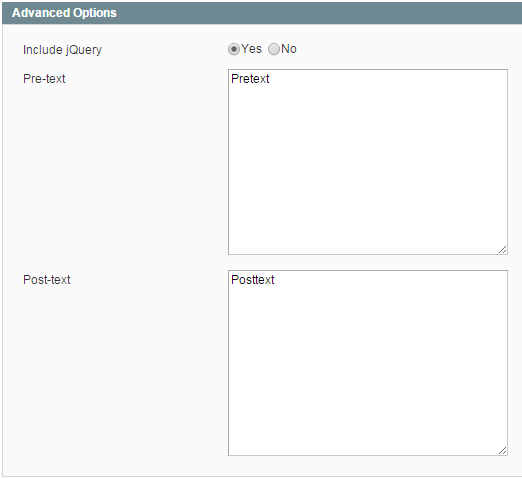Place cursor just after the word Pretext
Image resolution: width=522 pixels, height=479 pixels.
point(270,79)
